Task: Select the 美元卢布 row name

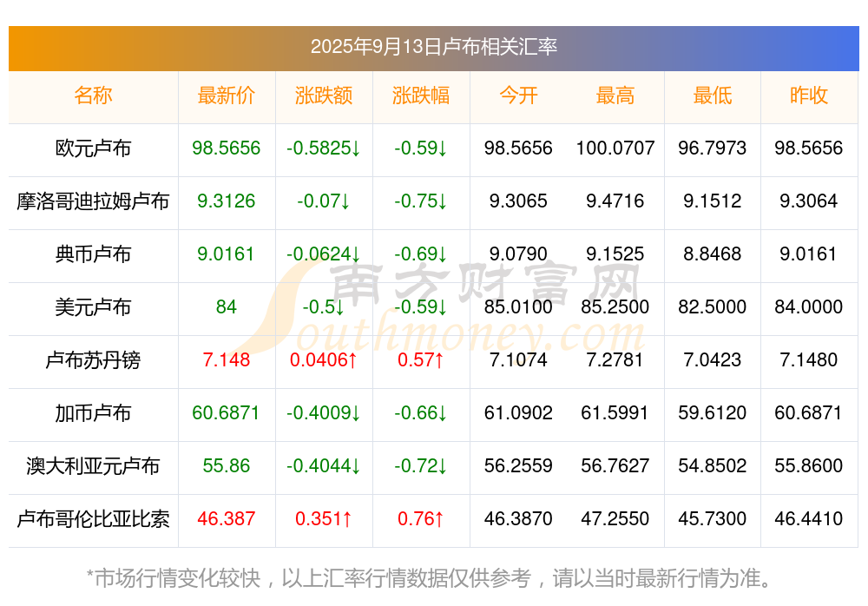Action: coord(93,306)
